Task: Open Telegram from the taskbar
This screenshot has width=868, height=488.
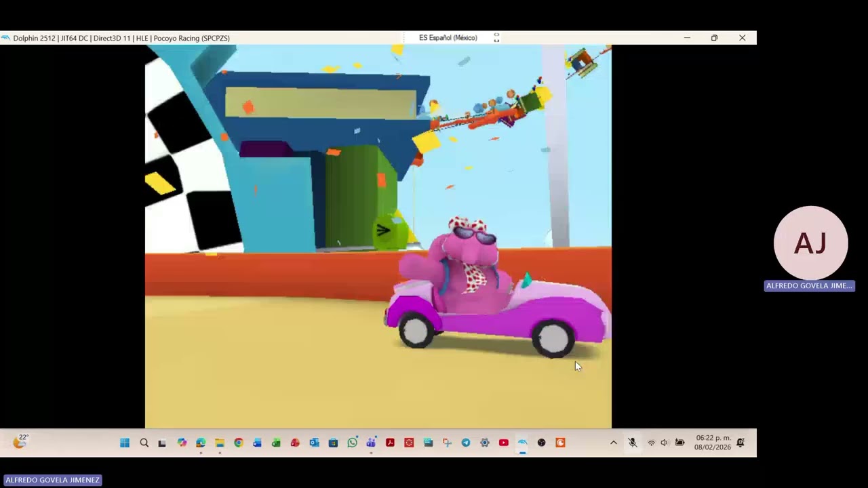Action: (466, 443)
